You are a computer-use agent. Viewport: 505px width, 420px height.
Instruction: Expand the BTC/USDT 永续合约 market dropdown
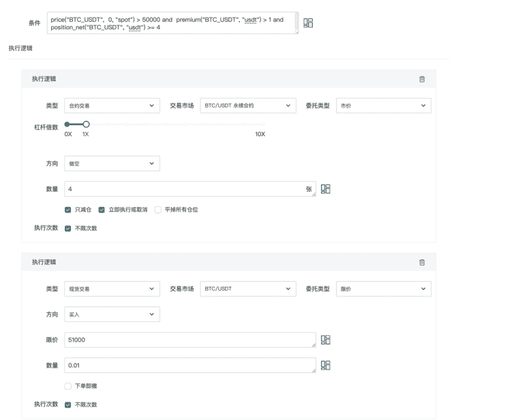pos(248,106)
